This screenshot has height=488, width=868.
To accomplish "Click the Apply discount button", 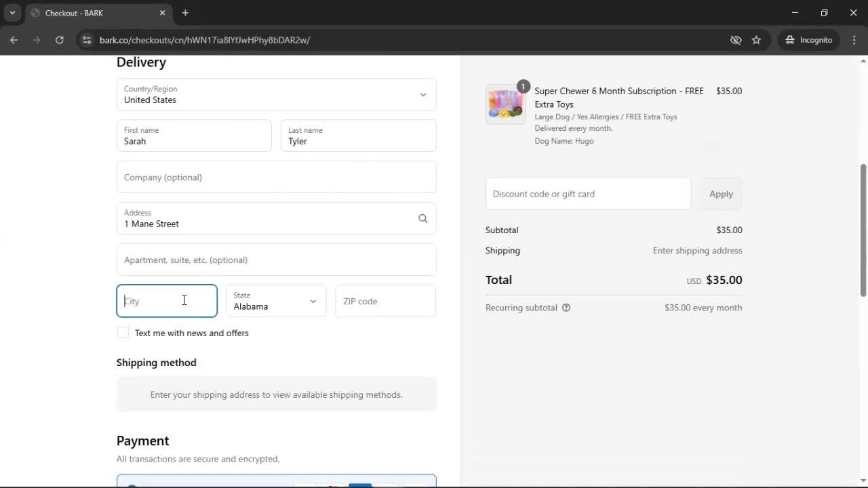I will point(721,194).
